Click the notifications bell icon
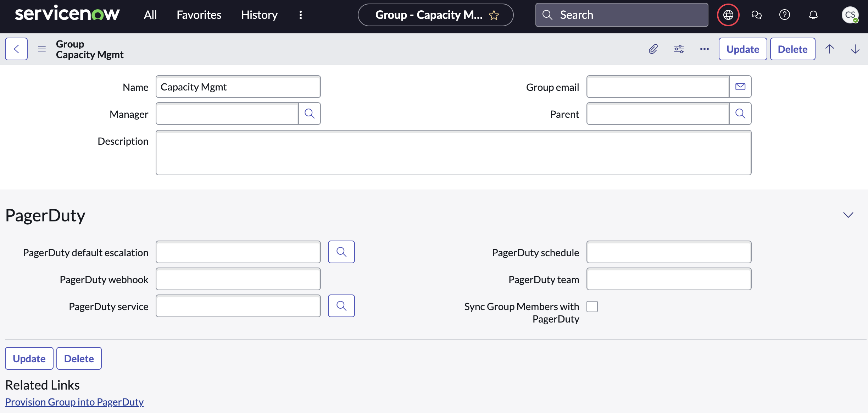The width and height of the screenshot is (868, 413). pyautogui.click(x=814, y=15)
